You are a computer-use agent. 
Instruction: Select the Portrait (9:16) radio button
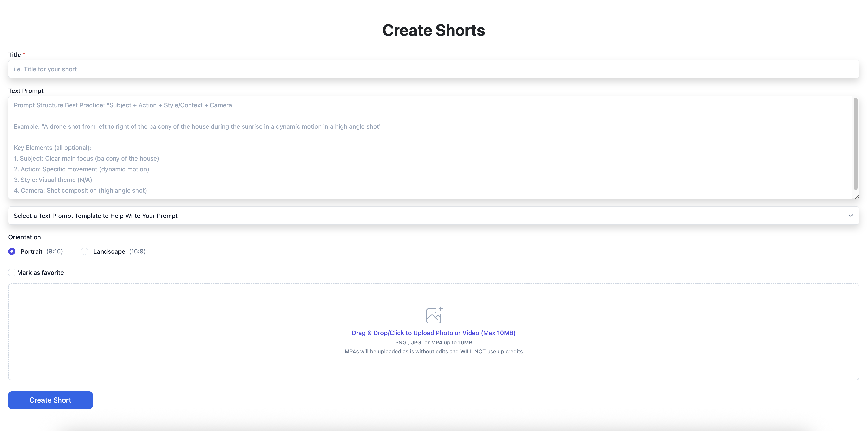point(12,251)
